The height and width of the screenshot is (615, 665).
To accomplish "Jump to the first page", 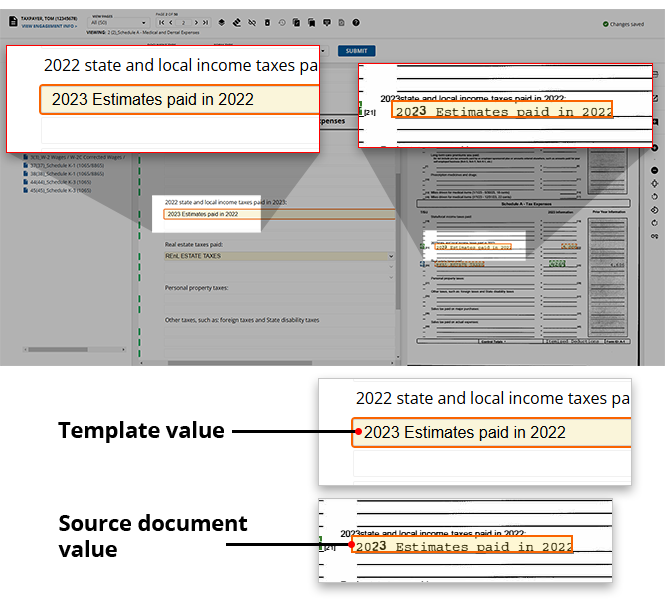I will click(x=162, y=22).
